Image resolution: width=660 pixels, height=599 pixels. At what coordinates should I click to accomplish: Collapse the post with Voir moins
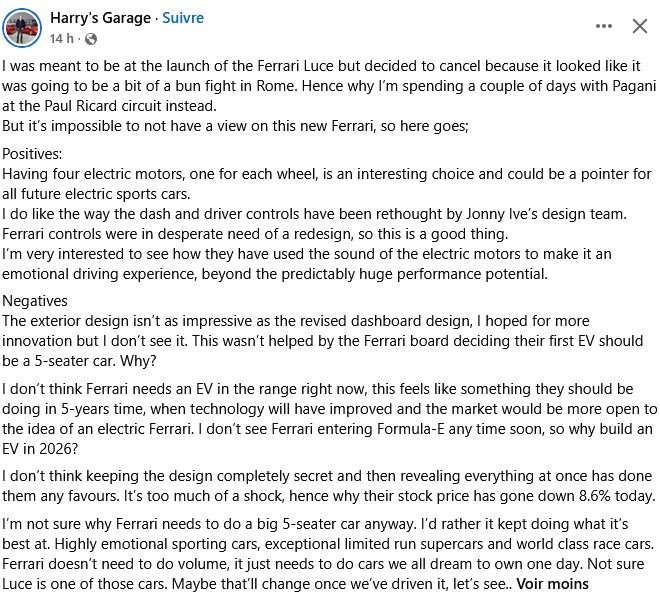point(552,584)
